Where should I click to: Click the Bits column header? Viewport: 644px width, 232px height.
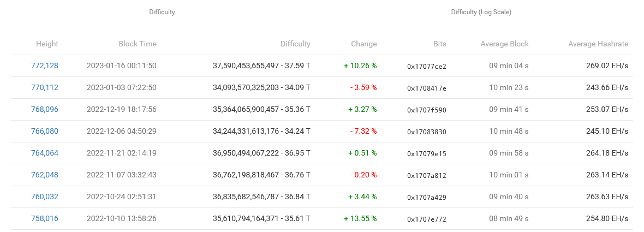(440, 44)
